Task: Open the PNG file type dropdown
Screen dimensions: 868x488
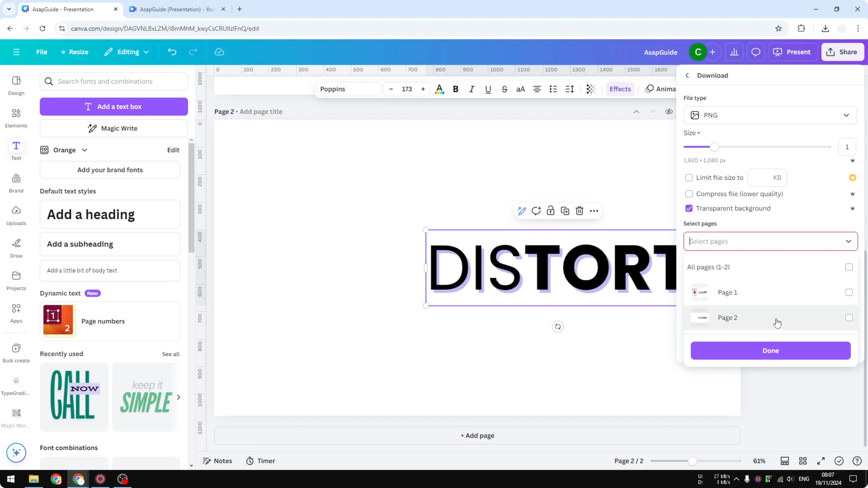Action: pos(770,115)
